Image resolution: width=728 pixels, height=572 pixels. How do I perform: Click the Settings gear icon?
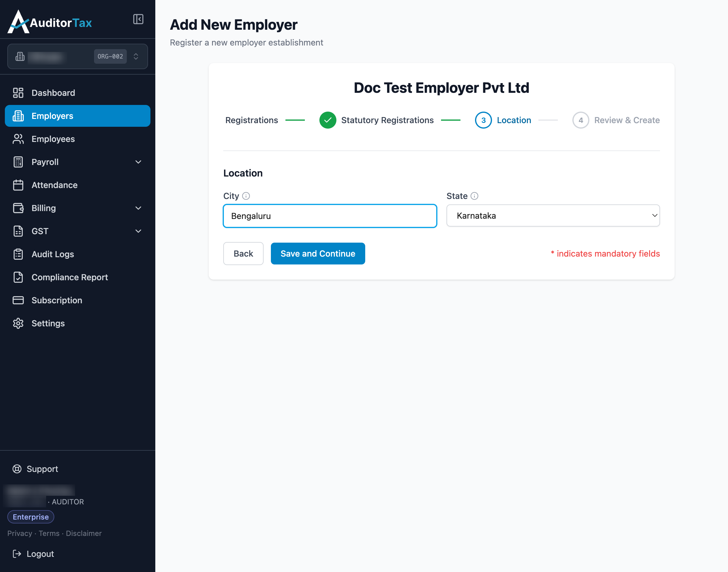click(x=18, y=323)
